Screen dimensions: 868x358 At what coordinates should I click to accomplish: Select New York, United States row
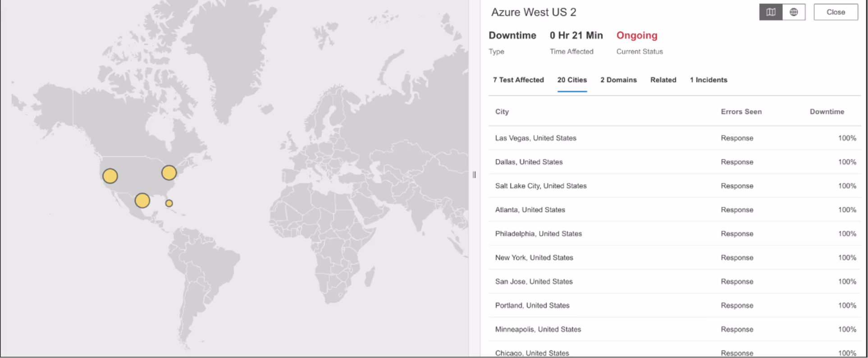tap(675, 257)
